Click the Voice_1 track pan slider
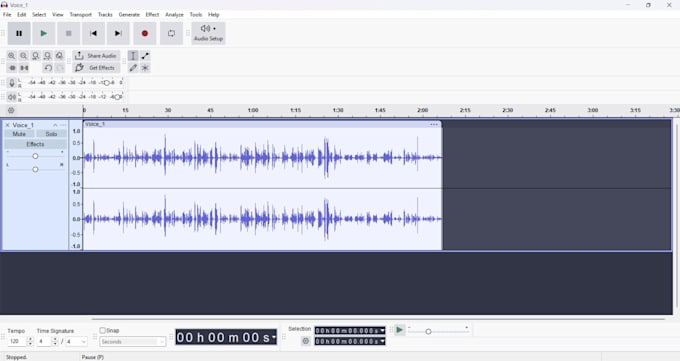The image size is (680, 361). pos(36,169)
